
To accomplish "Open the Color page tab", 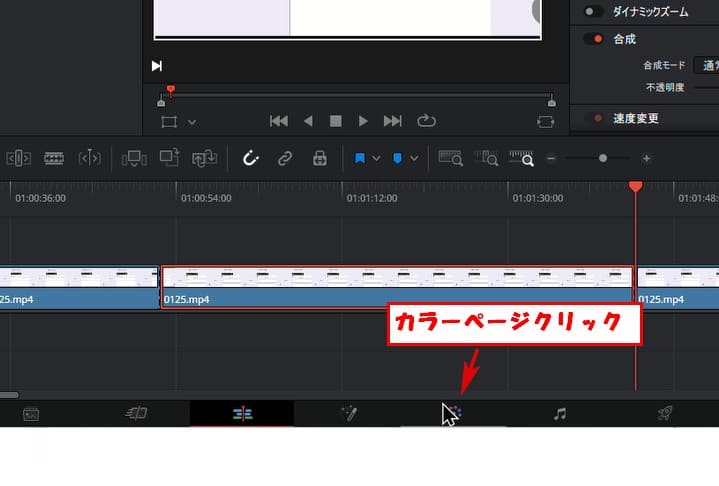I will pyautogui.click(x=452, y=413).
